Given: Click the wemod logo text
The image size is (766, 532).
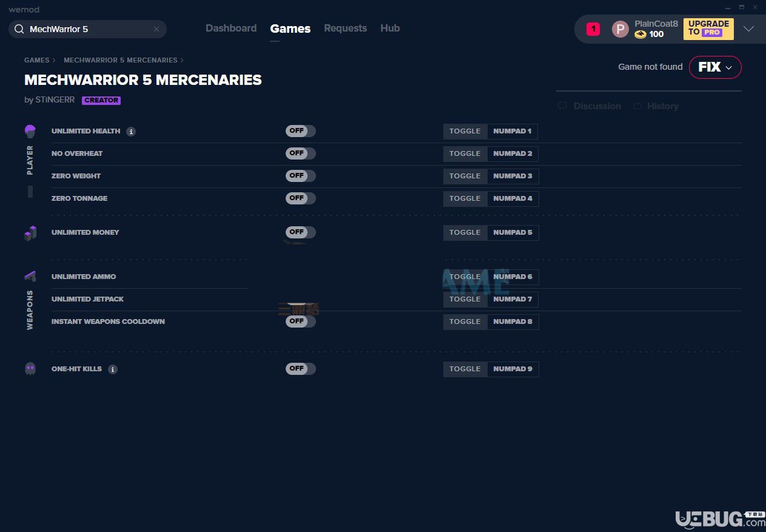Looking at the screenshot, I should coord(24,10).
